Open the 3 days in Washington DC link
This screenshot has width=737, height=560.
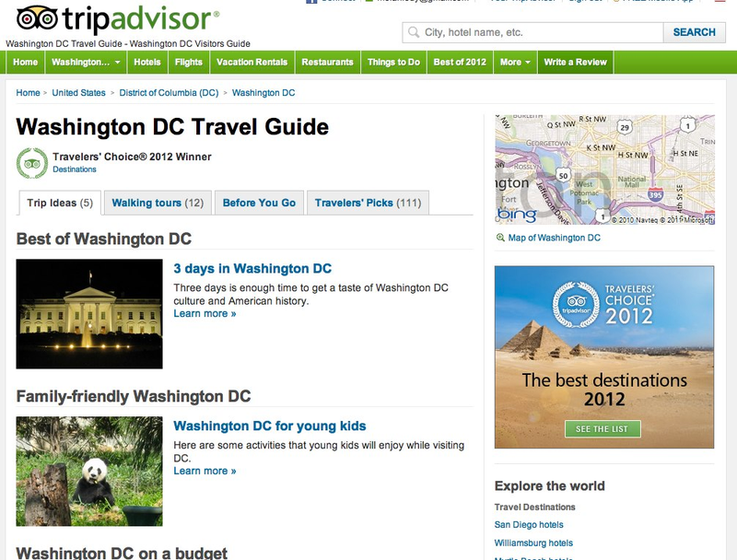(x=252, y=269)
